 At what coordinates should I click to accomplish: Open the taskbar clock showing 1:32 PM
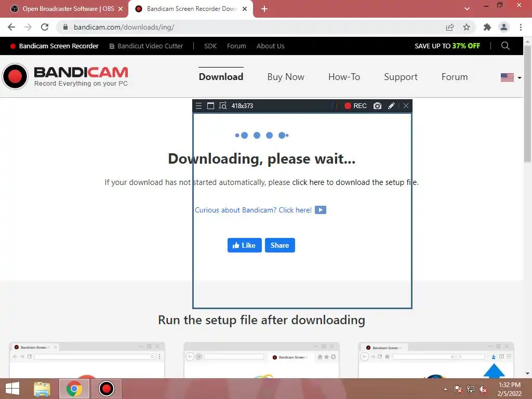(510, 389)
